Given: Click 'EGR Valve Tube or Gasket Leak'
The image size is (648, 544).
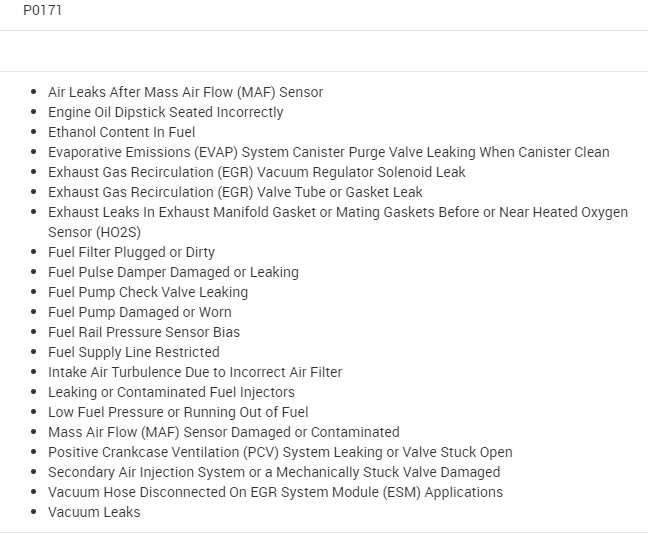Looking at the screenshot, I should click(235, 192).
